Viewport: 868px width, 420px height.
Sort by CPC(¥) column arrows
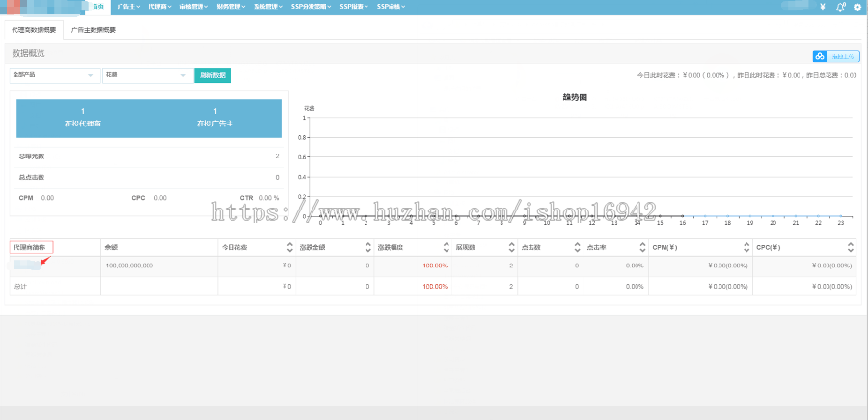tap(851, 248)
